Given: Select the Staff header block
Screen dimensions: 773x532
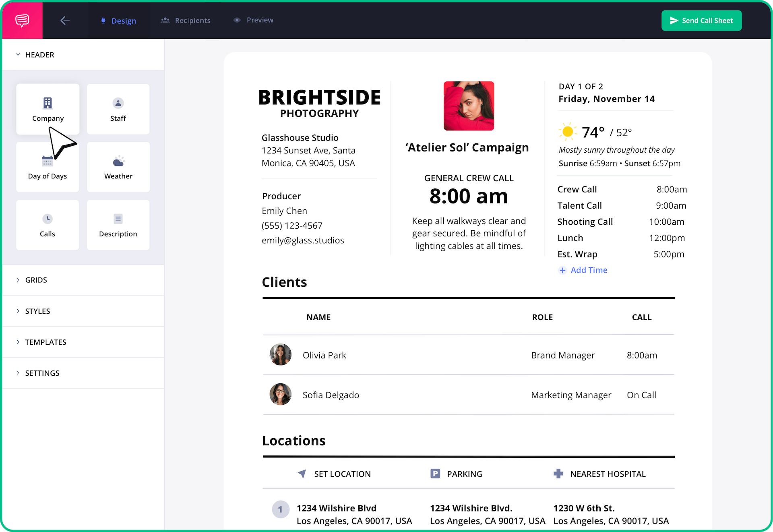Looking at the screenshot, I should pyautogui.click(x=118, y=109).
